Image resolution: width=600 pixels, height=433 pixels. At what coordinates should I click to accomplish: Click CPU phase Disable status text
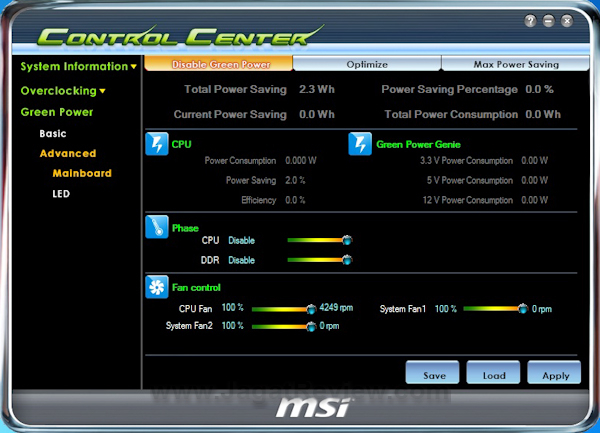click(241, 241)
